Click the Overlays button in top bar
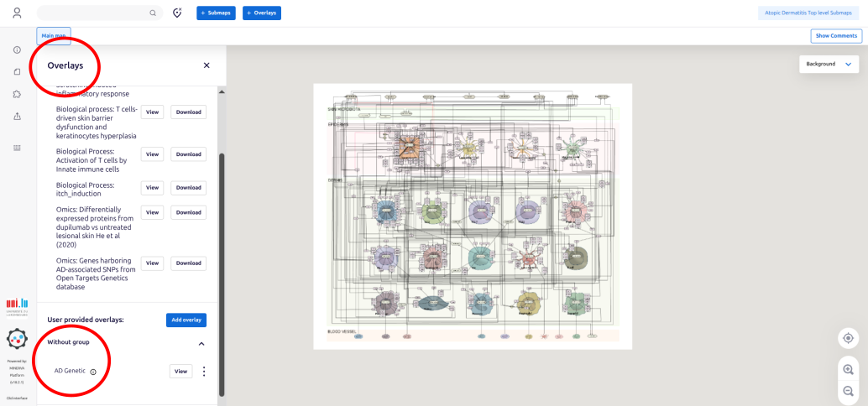 [262, 13]
